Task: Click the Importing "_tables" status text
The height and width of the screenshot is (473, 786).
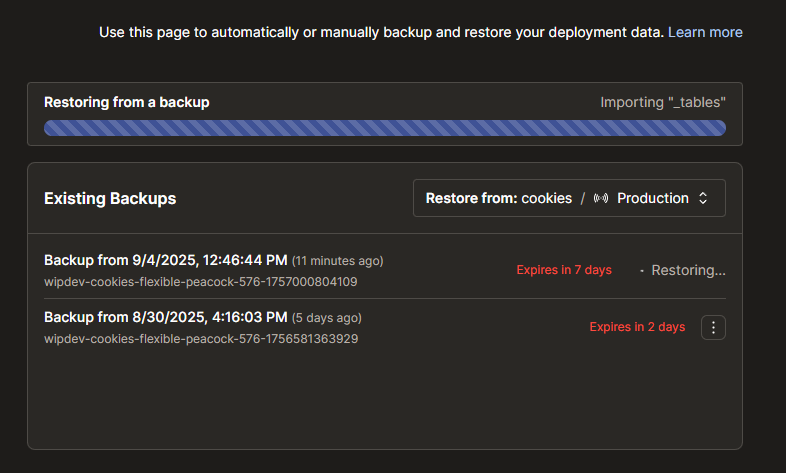Action: 663,102
